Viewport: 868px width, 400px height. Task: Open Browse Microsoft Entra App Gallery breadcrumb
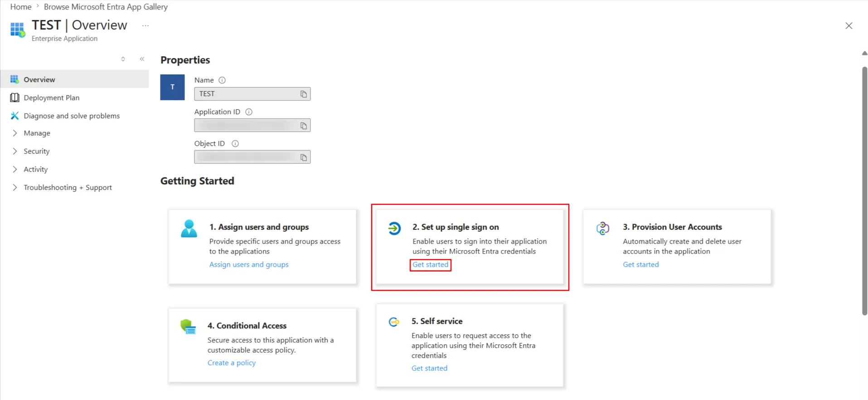(x=106, y=7)
